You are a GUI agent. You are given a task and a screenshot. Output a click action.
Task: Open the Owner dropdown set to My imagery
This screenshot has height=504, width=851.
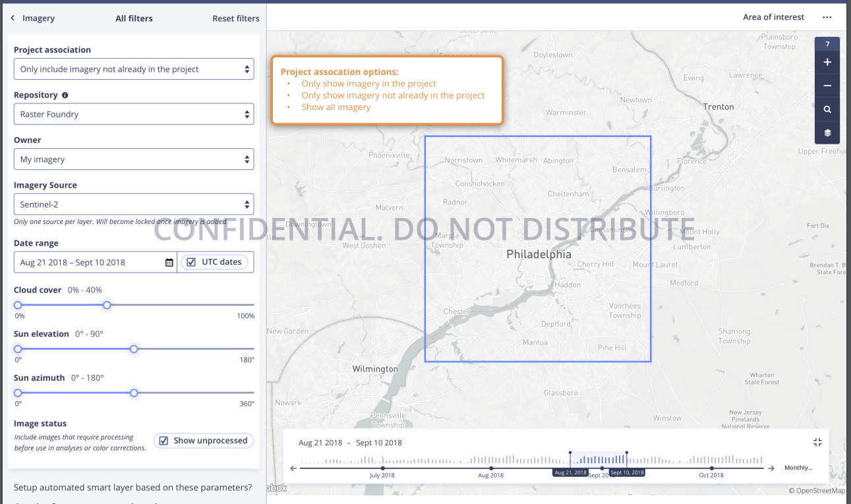tap(134, 159)
